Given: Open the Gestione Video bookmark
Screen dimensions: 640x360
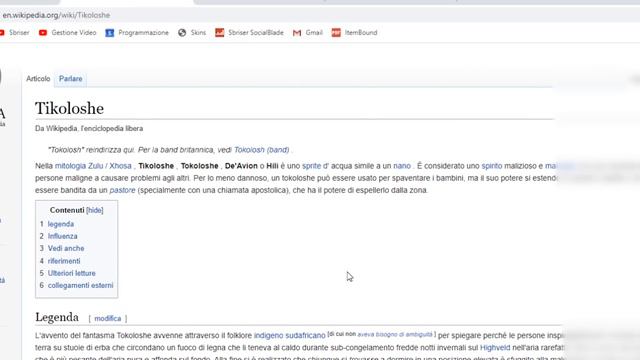Looking at the screenshot, I should 67,33.
